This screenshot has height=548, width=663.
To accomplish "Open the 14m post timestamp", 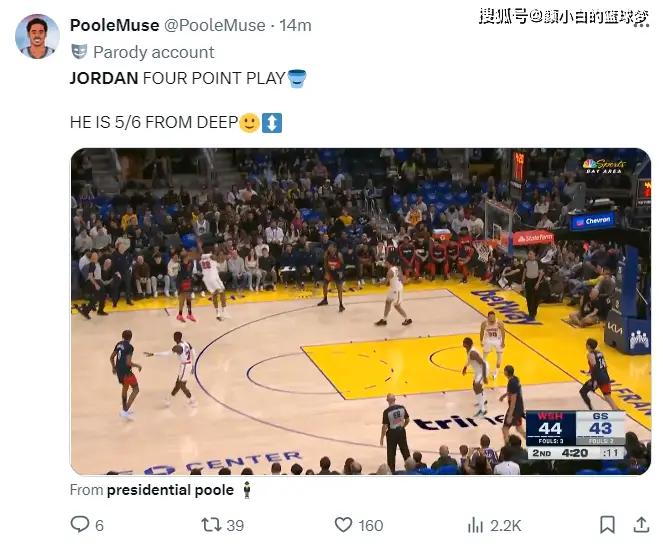I will click(x=295, y=25).
